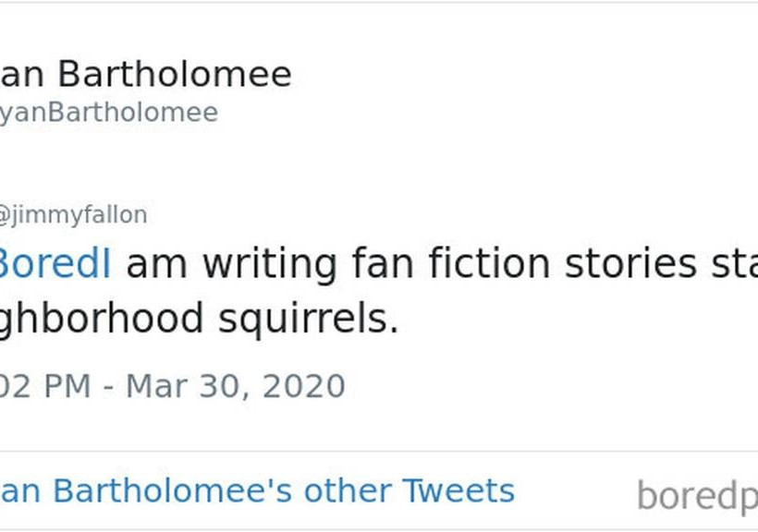758x532 pixels.
Task: Open the Bartholomee author display name
Action: click(146, 75)
